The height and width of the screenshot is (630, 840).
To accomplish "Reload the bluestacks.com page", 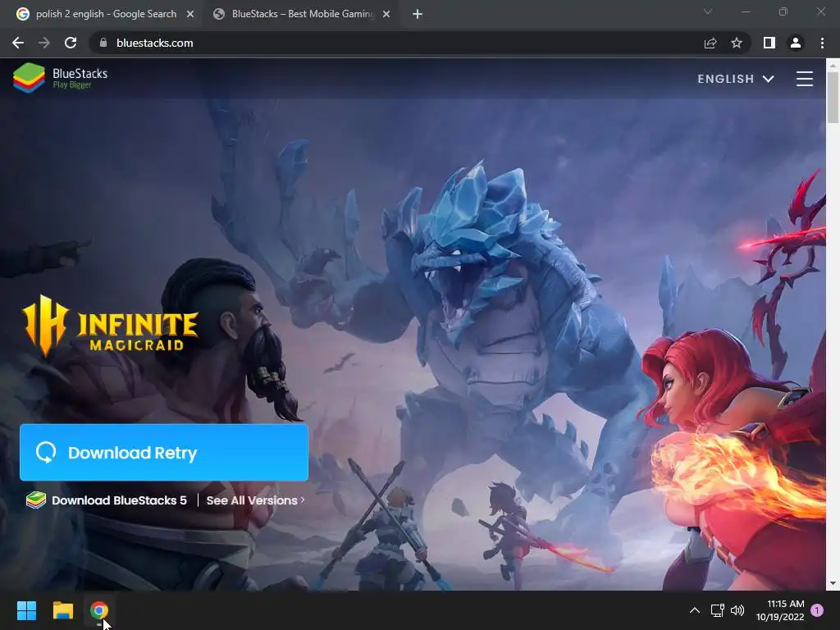I will [71, 43].
